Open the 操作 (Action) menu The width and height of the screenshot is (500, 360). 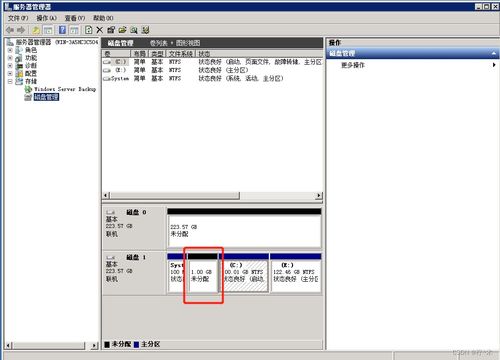46,18
